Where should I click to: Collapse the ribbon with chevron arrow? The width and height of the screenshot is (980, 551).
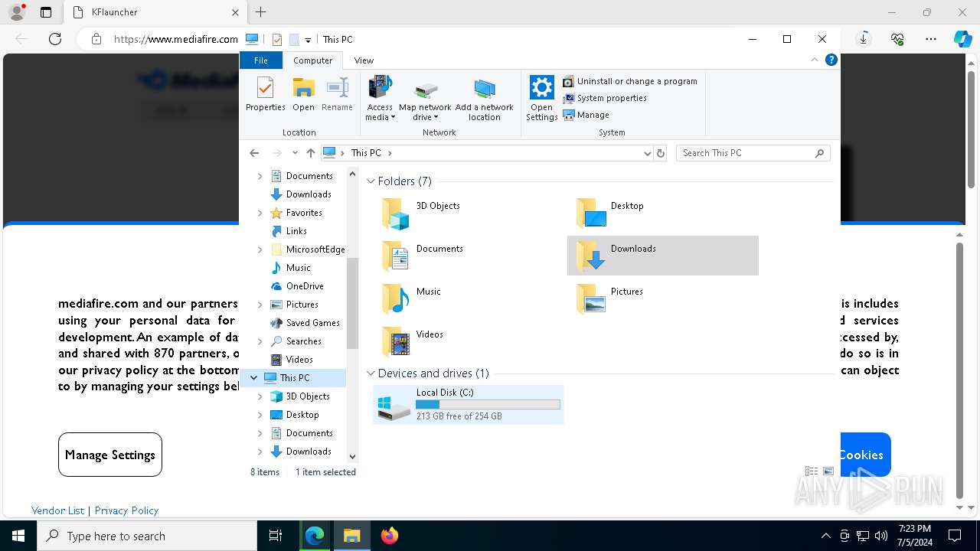point(815,60)
